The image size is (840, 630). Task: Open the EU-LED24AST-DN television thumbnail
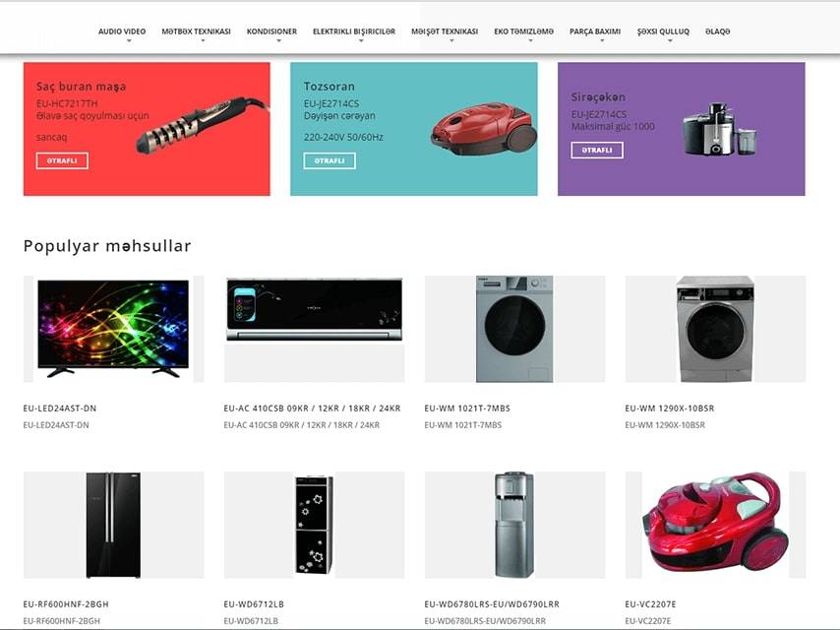click(113, 329)
